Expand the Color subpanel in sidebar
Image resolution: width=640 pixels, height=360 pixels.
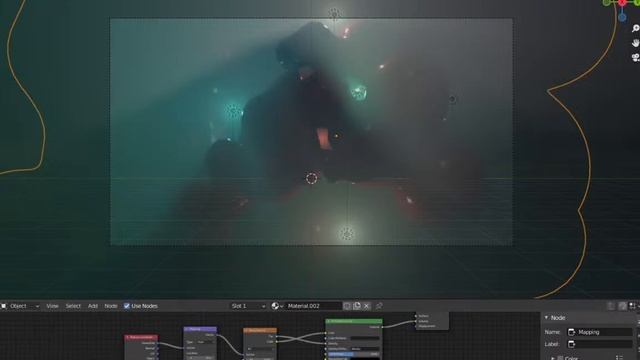click(553, 358)
